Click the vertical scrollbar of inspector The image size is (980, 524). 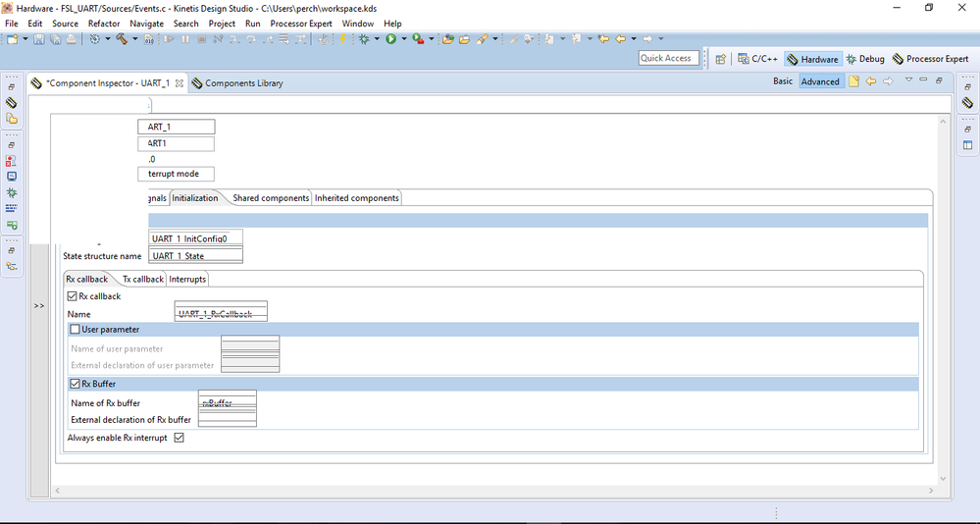(x=943, y=300)
